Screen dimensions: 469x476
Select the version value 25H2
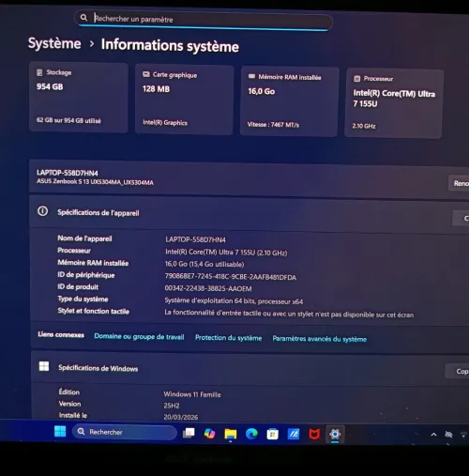point(172,406)
